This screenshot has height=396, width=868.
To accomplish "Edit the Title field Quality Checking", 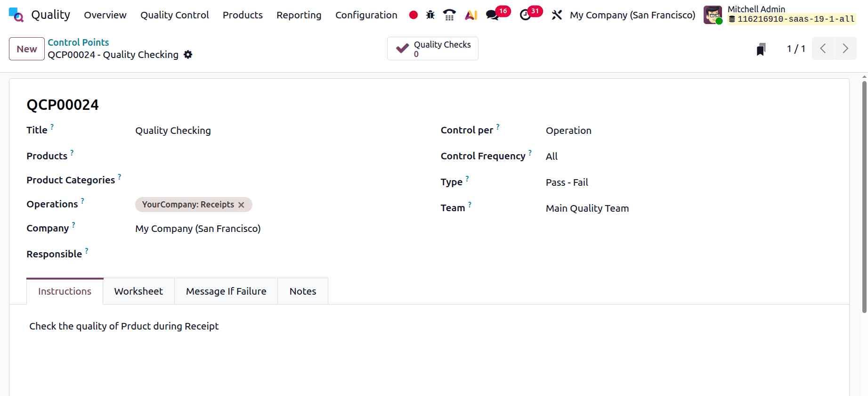I will point(278,131).
